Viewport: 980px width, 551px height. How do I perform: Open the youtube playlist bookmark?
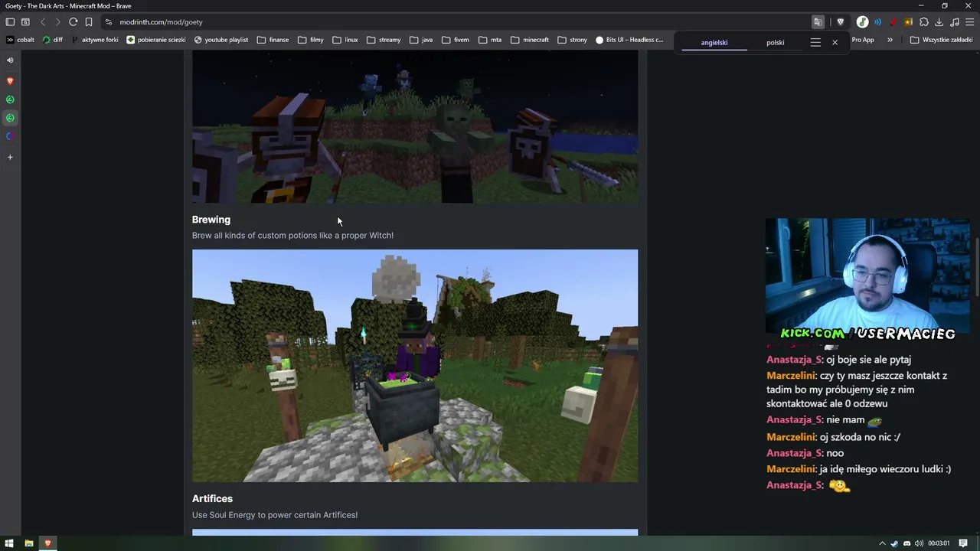click(x=221, y=40)
